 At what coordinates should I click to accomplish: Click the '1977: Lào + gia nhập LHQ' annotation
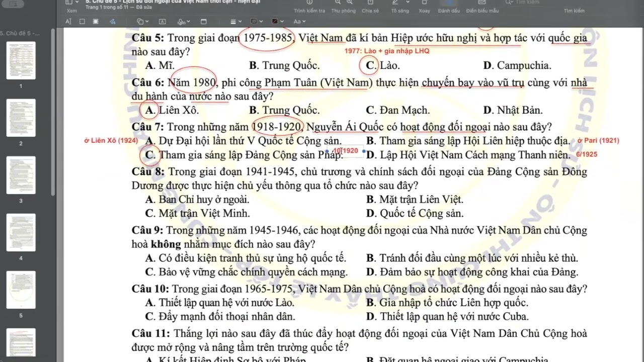(387, 51)
